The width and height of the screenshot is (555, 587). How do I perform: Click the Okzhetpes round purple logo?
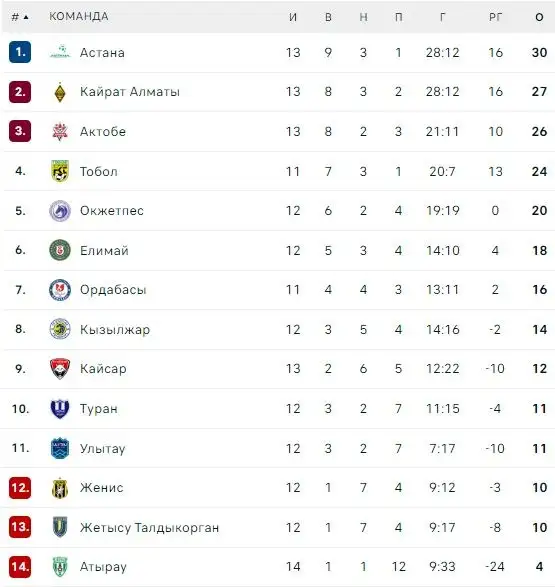[x=60, y=211]
